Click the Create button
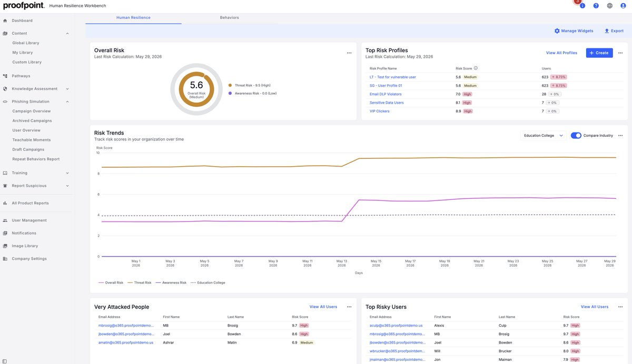Image resolution: width=632 pixels, height=364 pixels. click(x=599, y=53)
